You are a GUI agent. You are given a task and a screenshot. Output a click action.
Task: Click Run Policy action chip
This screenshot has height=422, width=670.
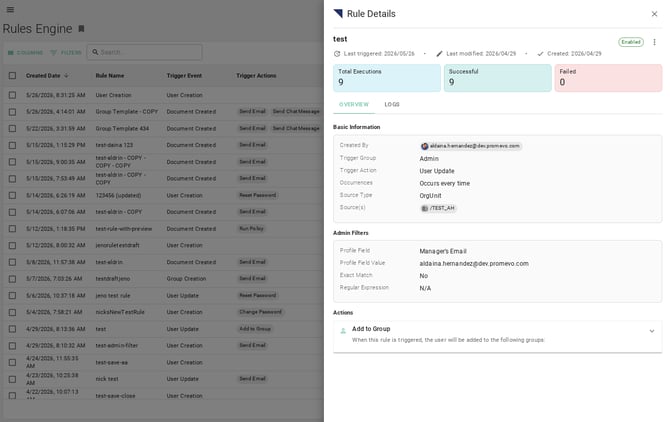[x=251, y=229]
